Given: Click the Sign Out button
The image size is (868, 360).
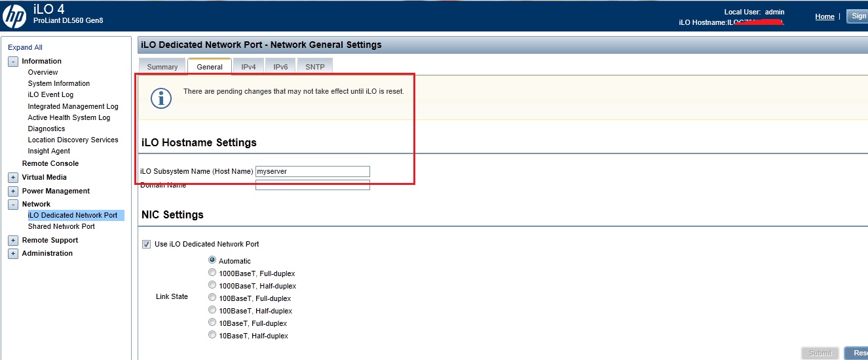Looking at the screenshot, I should click(858, 16).
